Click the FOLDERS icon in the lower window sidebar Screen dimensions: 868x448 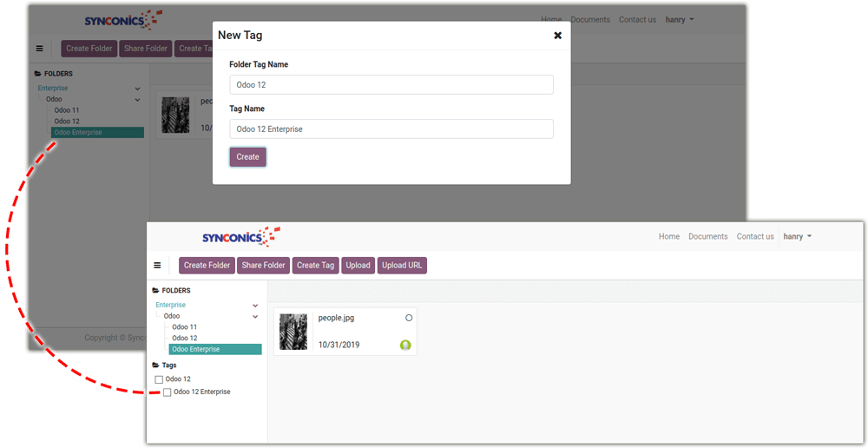(x=155, y=291)
